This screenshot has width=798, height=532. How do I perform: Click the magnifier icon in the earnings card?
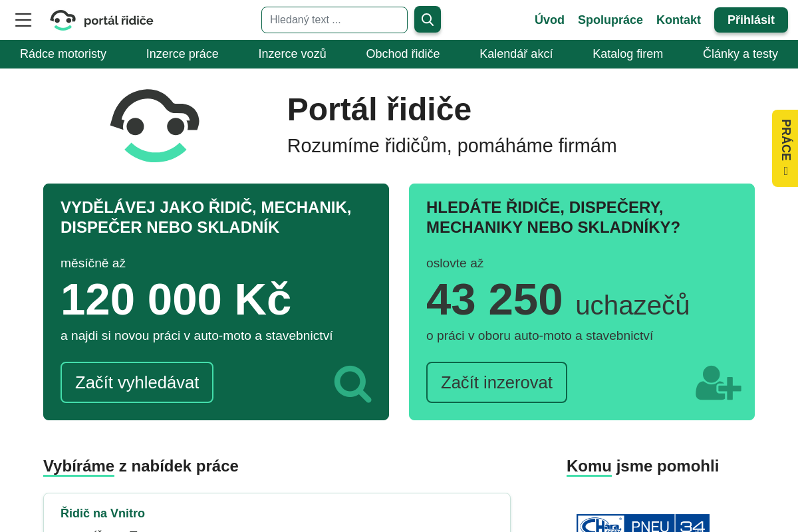pos(352,384)
